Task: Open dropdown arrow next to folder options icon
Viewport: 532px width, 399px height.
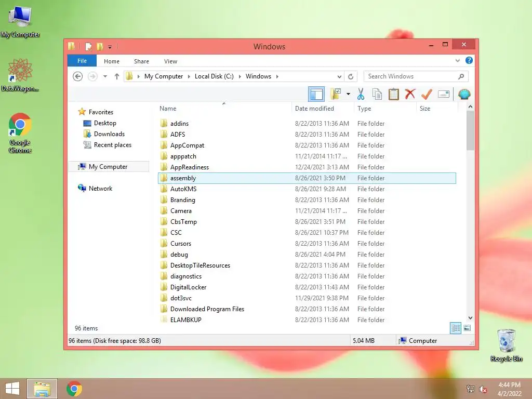Action: click(348, 94)
